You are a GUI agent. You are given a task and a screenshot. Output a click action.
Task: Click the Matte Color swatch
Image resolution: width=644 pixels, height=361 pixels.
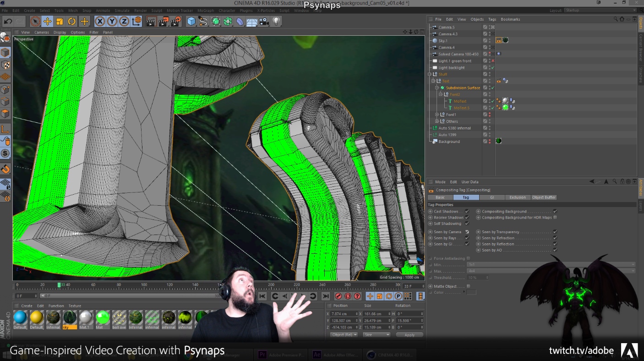click(x=471, y=292)
